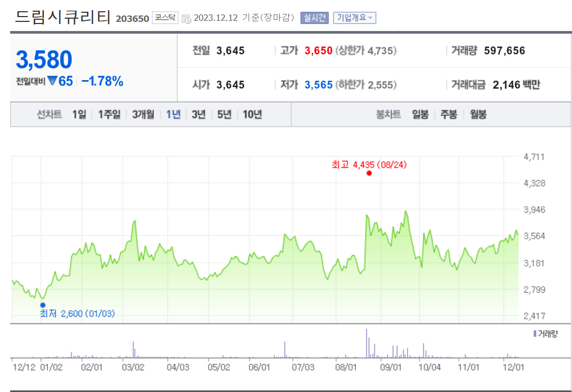Image resolution: width=572 pixels, height=392 pixels.
Task: Select the 3개월 line chart tab
Action: pos(143,114)
